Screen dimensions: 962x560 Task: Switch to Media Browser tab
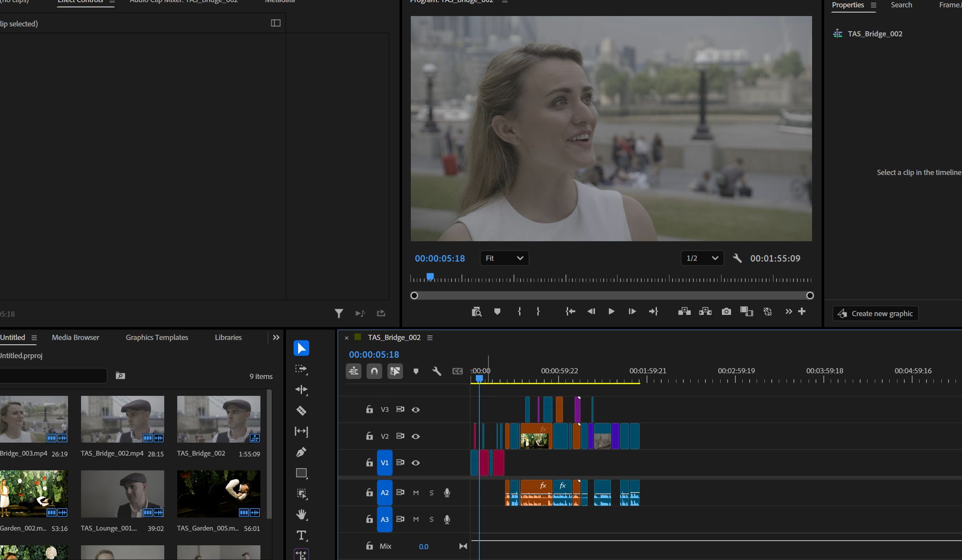(75, 337)
